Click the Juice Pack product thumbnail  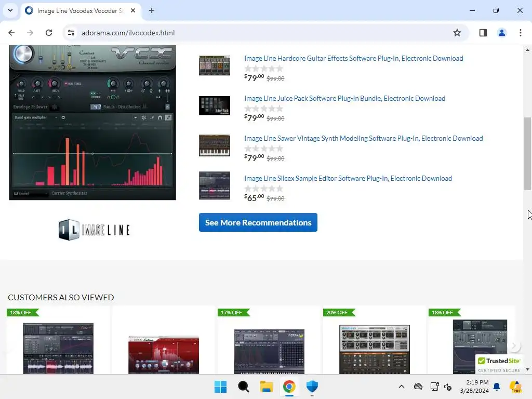[x=215, y=105]
